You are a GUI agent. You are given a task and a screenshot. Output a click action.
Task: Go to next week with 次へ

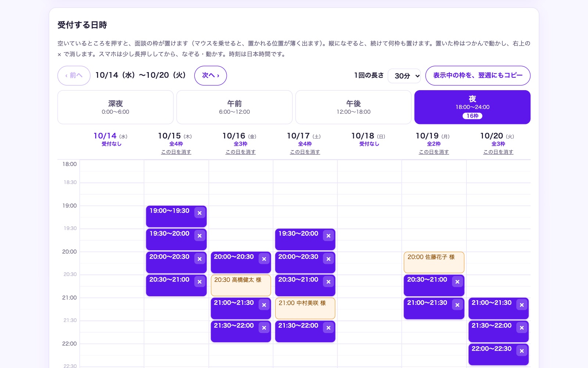point(211,75)
